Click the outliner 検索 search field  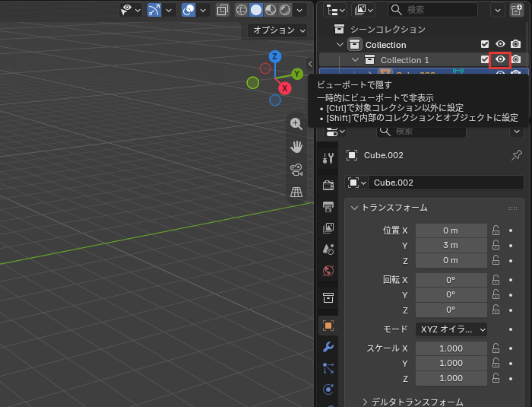(432, 10)
